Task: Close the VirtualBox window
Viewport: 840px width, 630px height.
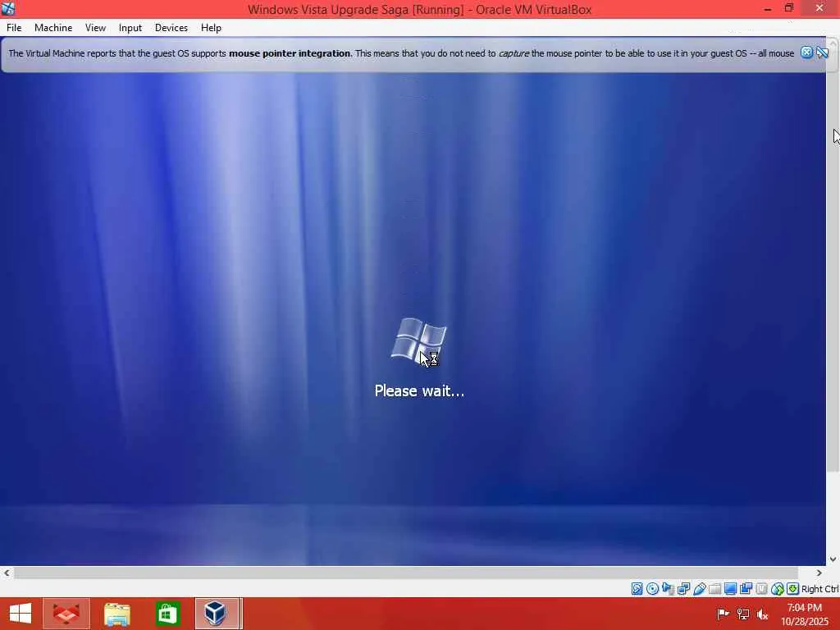Action: click(819, 8)
